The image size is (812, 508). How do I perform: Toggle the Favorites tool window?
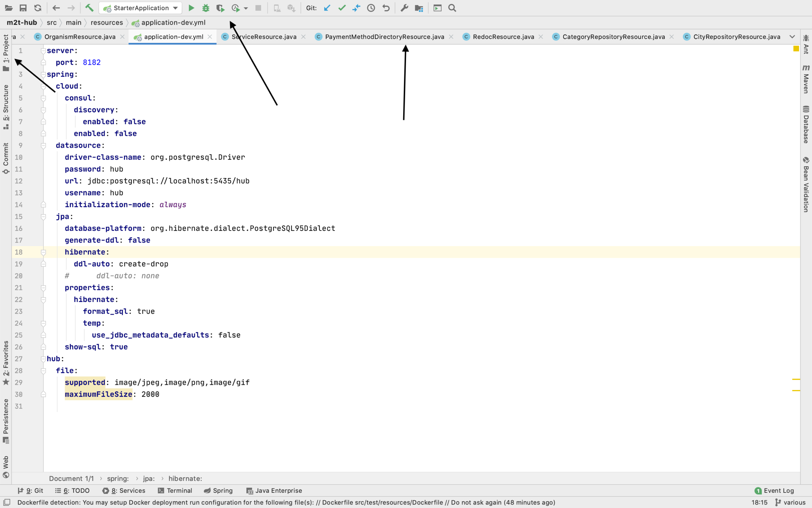pos(6,363)
